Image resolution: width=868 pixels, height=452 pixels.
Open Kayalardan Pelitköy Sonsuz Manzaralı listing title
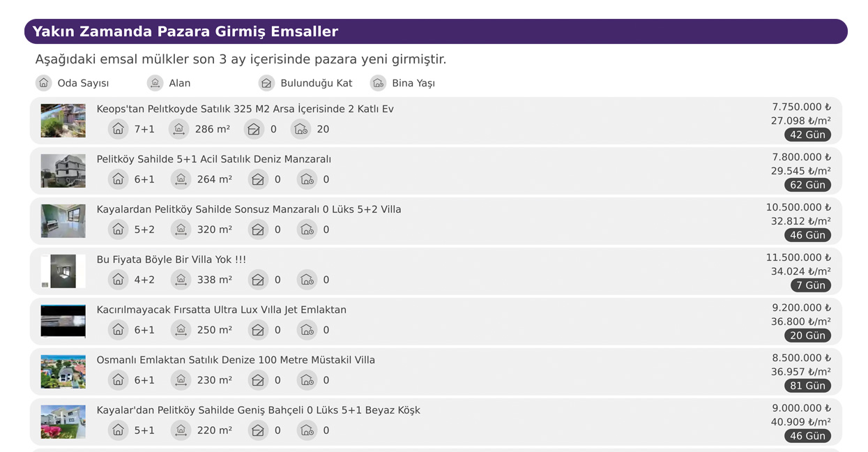[248, 209]
